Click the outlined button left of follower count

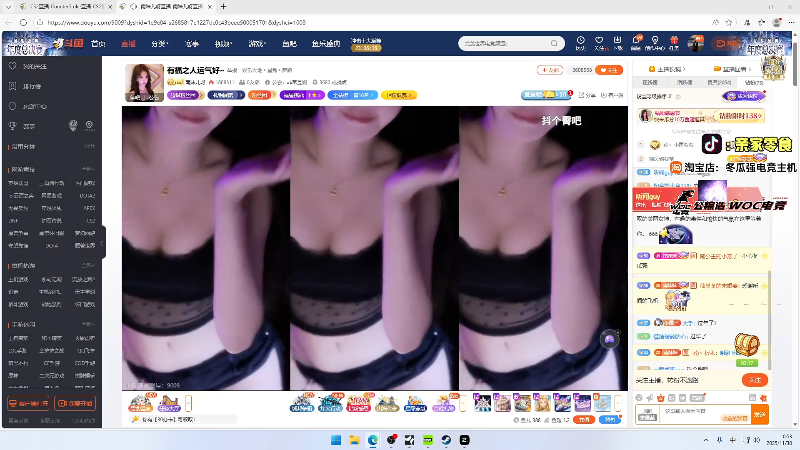coord(550,70)
